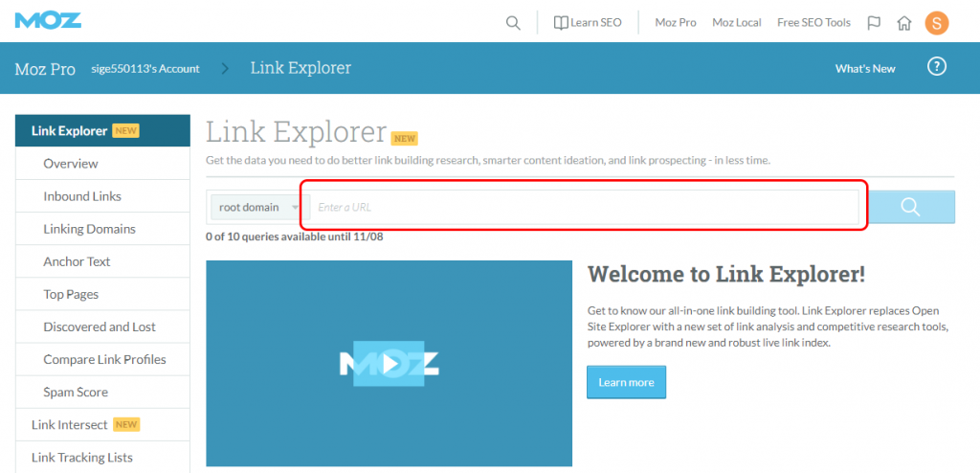Open Anchor Text in sidebar
The width and height of the screenshot is (980, 473).
(x=102, y=261)
